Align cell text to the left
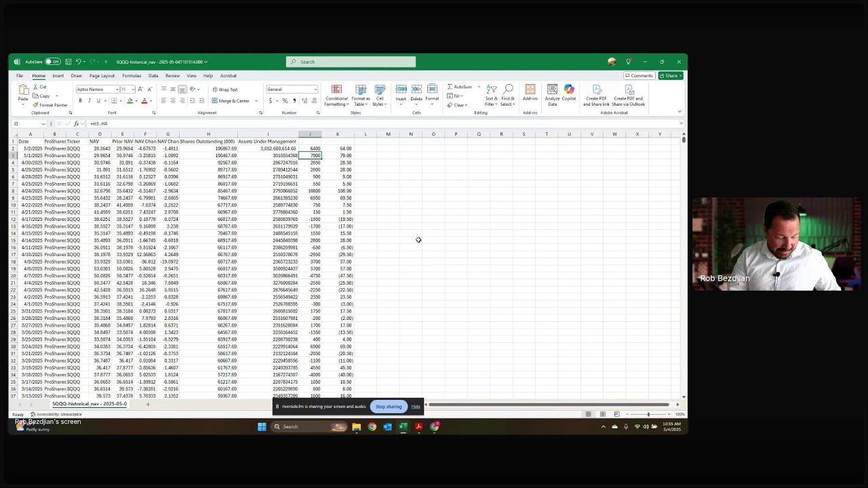 tap(163, 101)
